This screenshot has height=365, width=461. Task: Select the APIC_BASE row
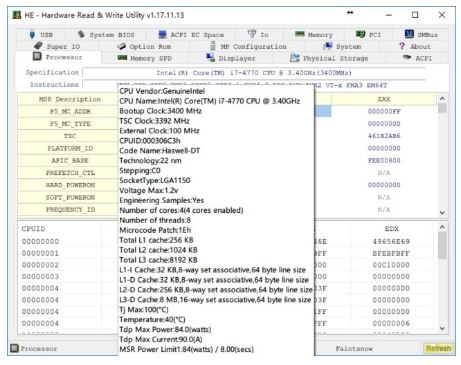tap(70, 161)
